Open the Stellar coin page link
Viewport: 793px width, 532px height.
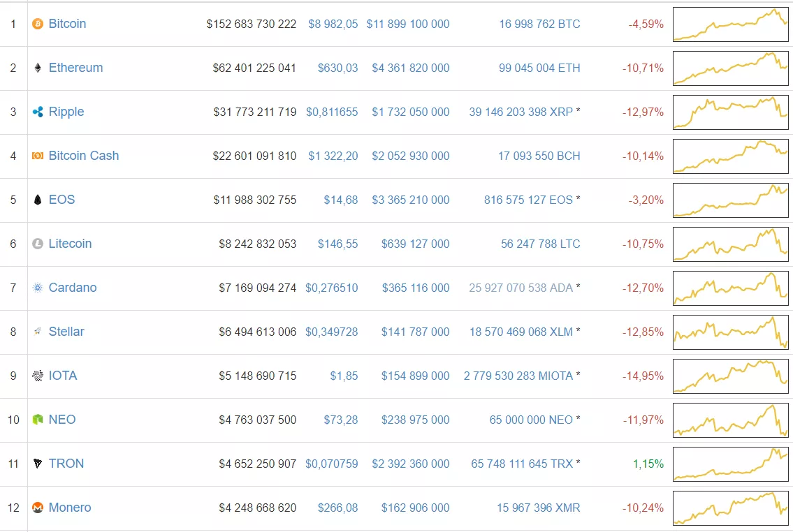tap(66, 332)
